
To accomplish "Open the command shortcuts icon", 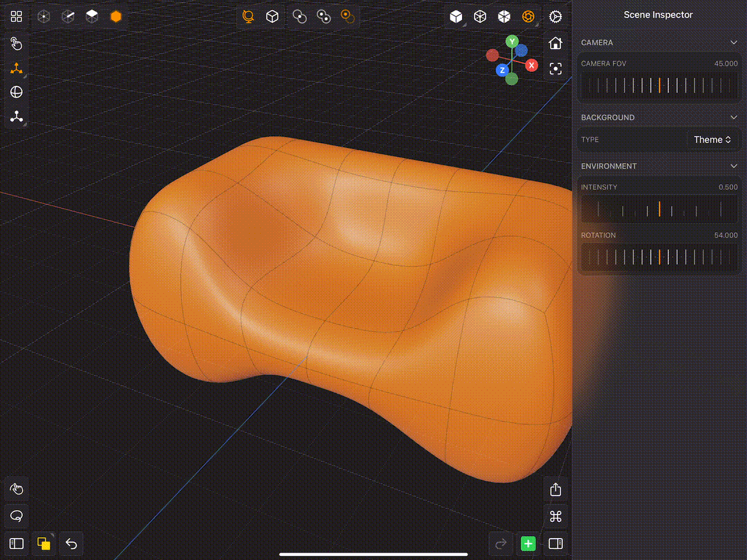I will pos(555,516).
